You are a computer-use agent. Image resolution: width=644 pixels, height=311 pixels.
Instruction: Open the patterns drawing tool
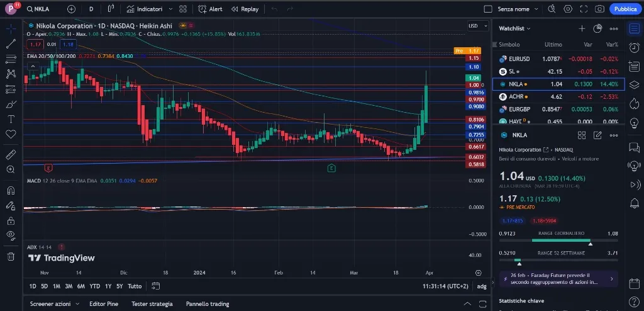click(11, 74)
